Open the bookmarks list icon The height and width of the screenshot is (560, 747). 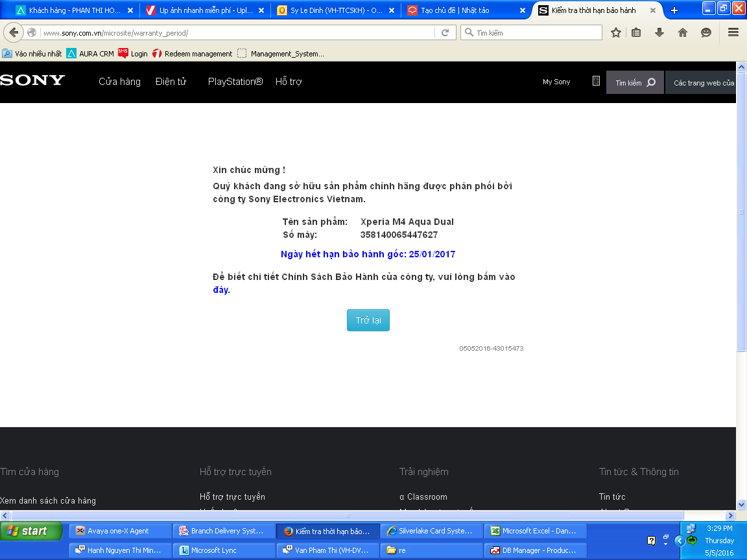pyautogui.click(x=636, y=32)
